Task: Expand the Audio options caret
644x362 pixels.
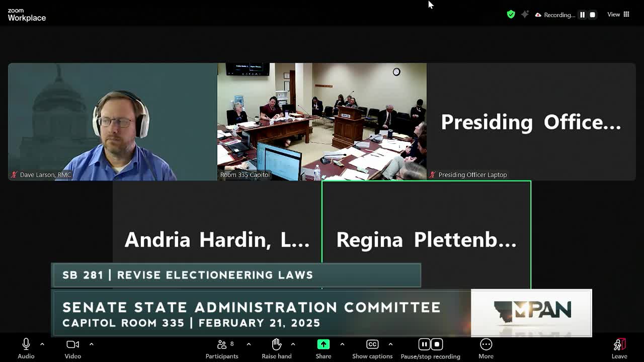Action: tap(42, 344)
